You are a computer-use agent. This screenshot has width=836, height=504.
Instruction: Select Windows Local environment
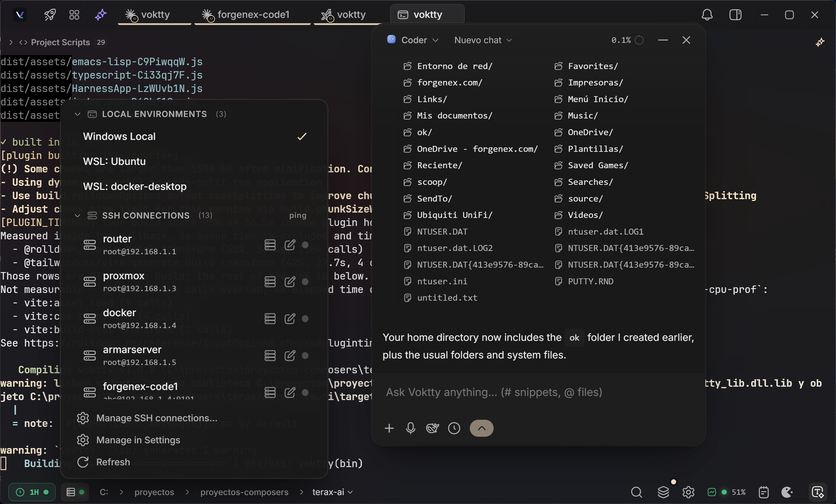pyautogui.click(x=194, y=136)
